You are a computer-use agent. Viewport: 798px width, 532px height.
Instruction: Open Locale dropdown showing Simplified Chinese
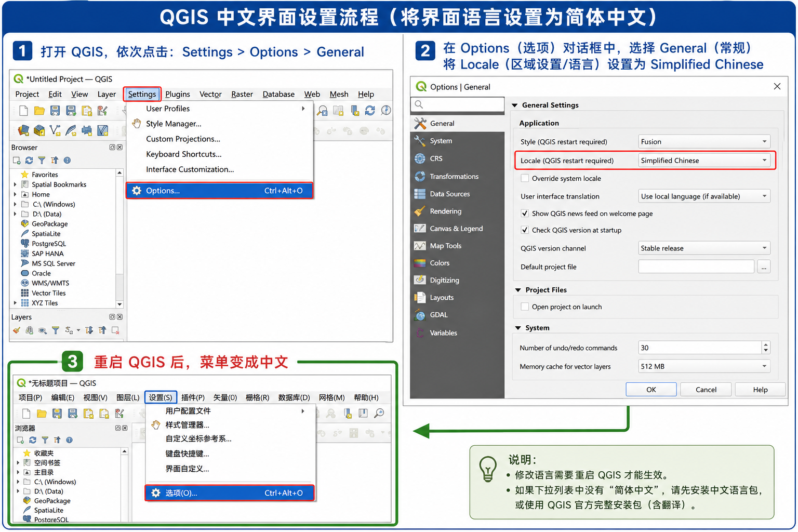704,161
